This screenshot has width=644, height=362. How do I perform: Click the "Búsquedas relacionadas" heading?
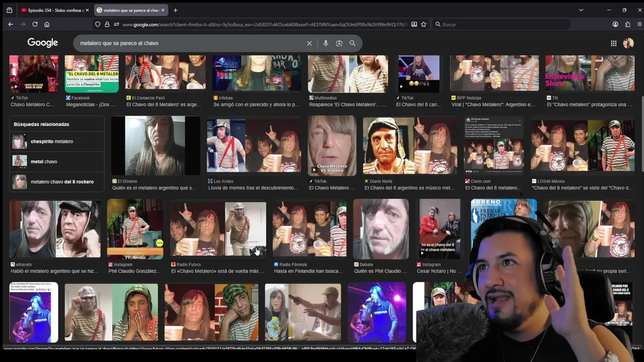click(x=41, y=124)
